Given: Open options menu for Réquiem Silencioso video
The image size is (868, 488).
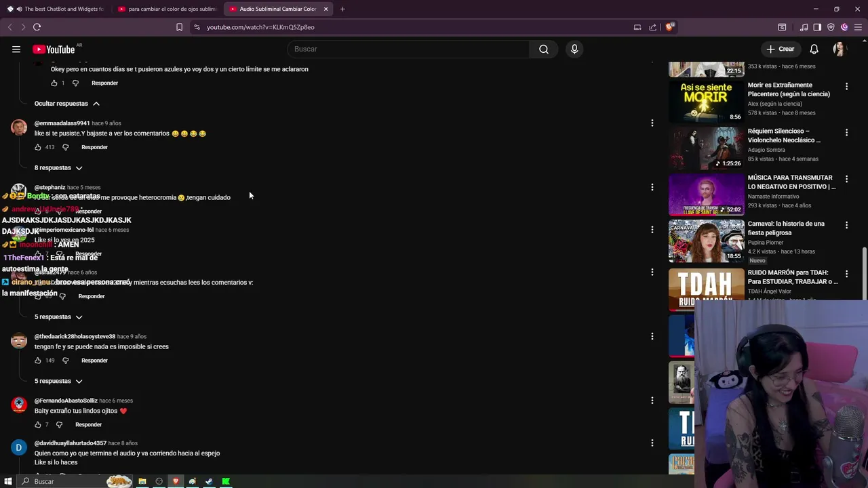Looking at the screenshot, I should point(846,133).
